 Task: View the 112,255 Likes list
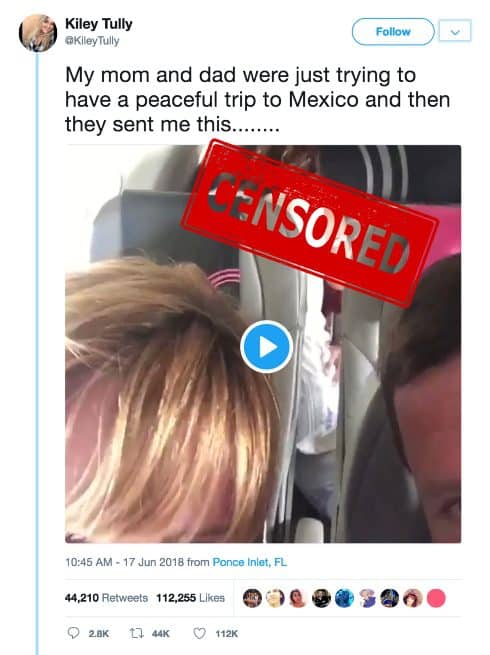[x=190, y=598]
